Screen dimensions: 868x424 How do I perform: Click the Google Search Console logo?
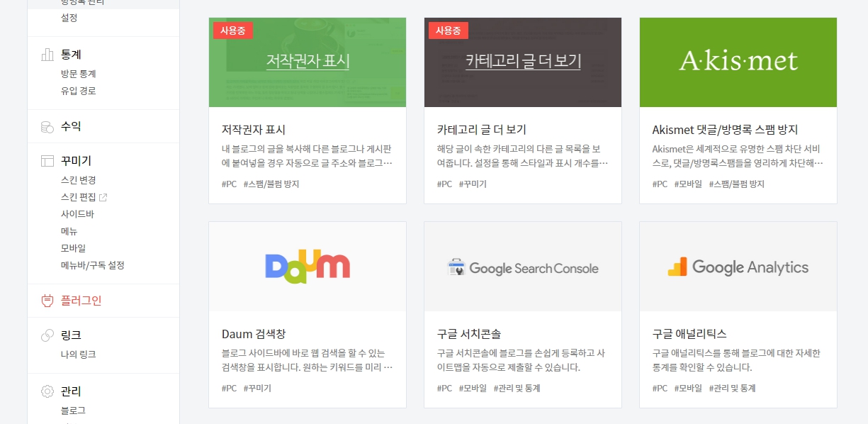(523, 268)
